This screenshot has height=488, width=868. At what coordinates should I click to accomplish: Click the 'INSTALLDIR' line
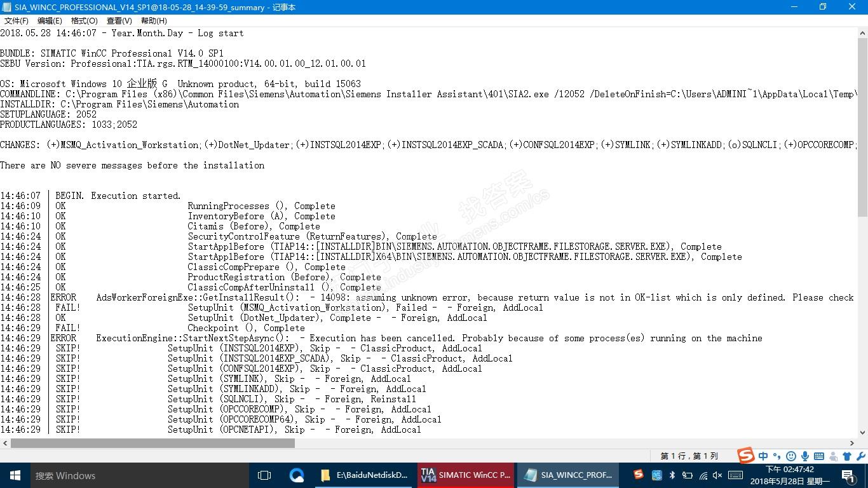click(119, 104)
